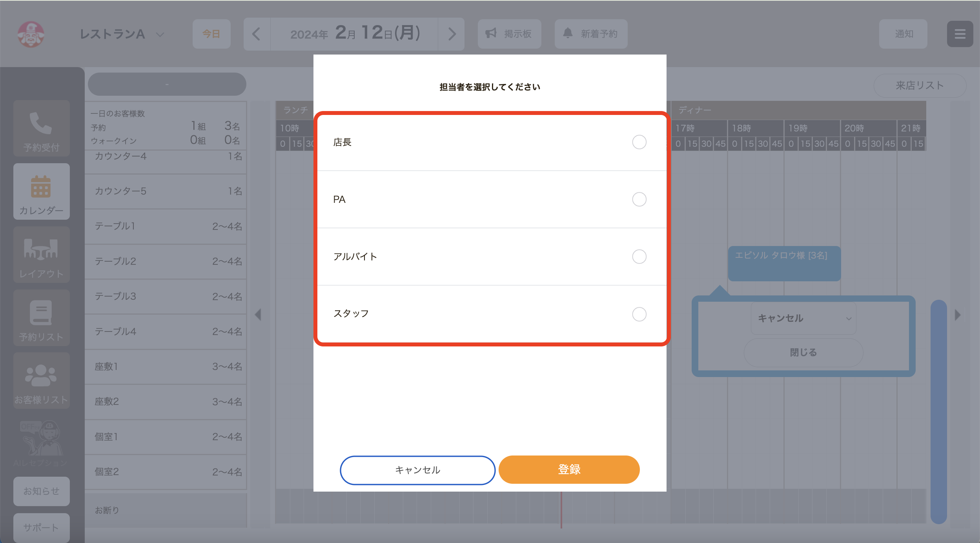
Task: Click the 個室1 row
Action: click(x=166, y=437)
